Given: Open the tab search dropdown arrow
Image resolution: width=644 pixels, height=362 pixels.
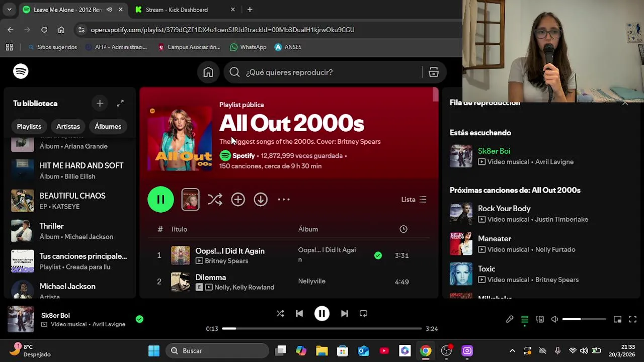Looking at the screenshot, I should coord(9,10).
